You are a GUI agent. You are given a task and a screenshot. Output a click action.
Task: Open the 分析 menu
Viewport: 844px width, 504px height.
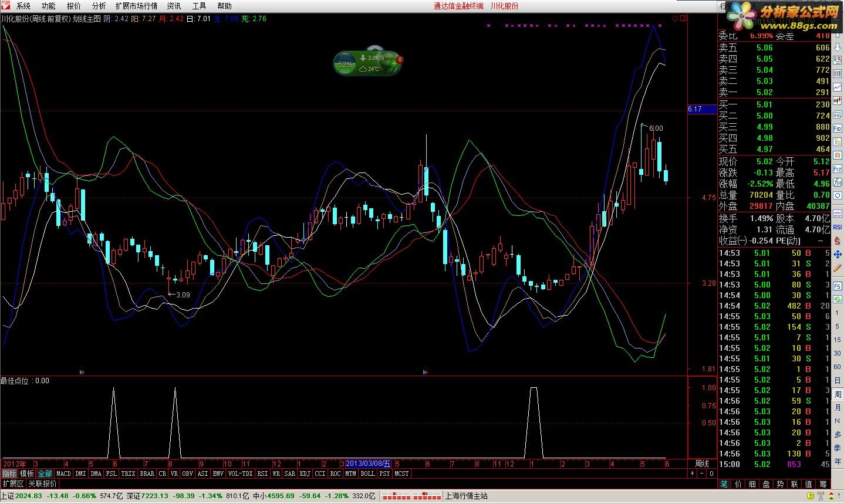click(x=99, y=6)
